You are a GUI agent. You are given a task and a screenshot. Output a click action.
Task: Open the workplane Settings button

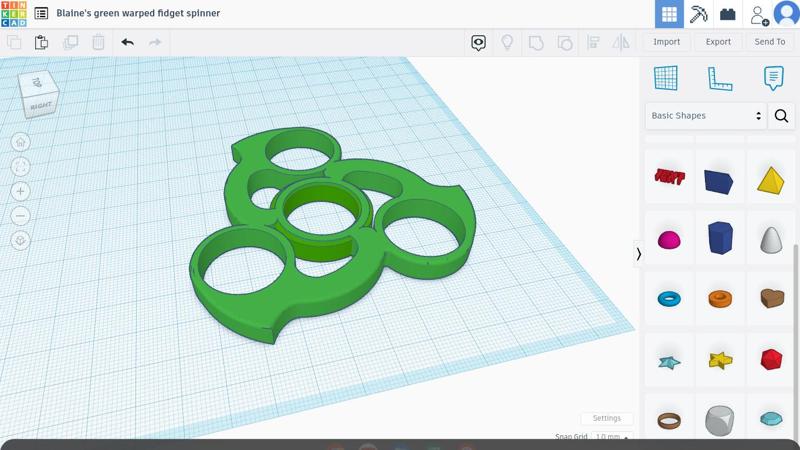pyautogui.click(x=607, y=418)
